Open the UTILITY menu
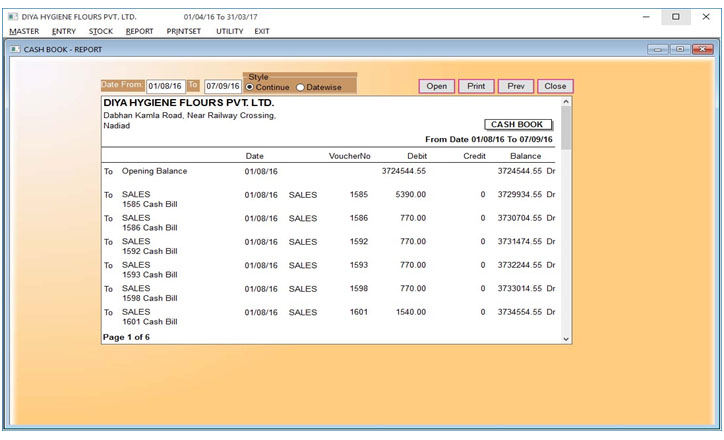The width and height of the screenshot is (724, 440). 229,31
